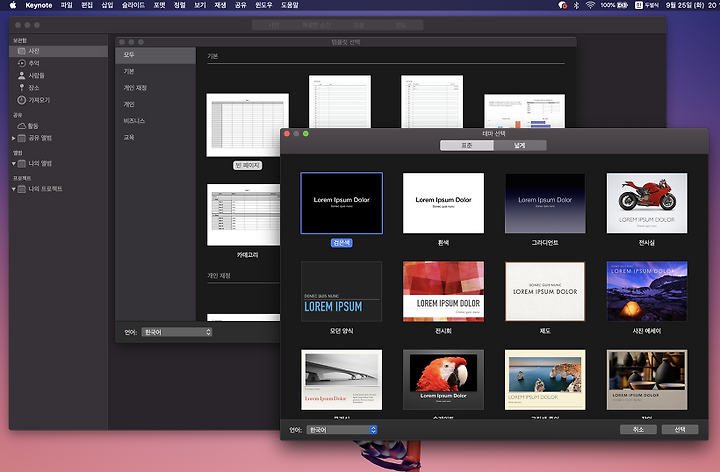This screenshot has width=720, height=472.
Task: Open the 파일 menu
Action: point(67,5)
